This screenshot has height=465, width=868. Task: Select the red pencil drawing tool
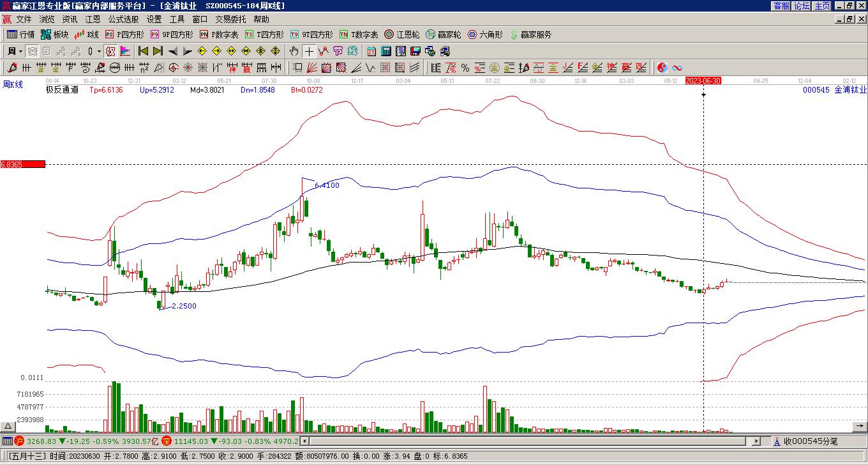tap(12, 68)
